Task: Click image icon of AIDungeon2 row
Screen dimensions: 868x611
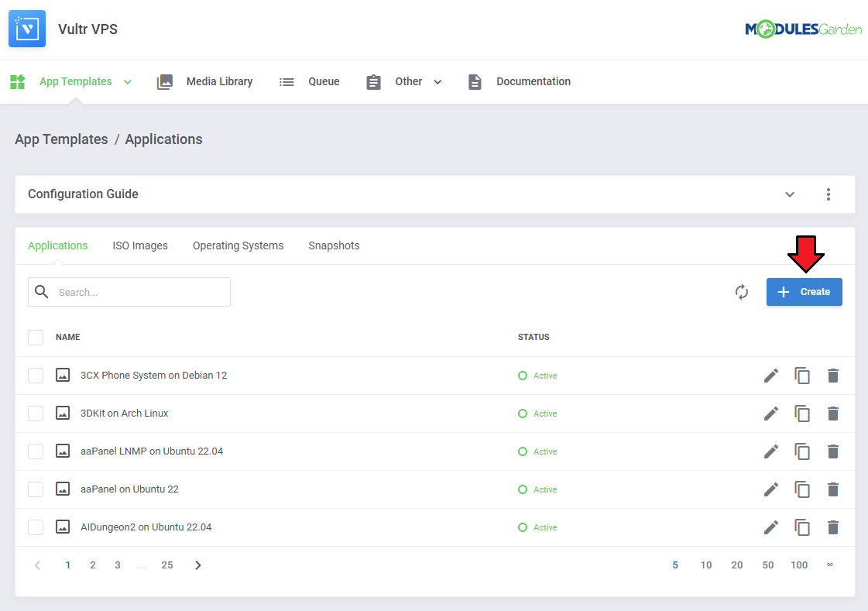Action: (63, 527)
